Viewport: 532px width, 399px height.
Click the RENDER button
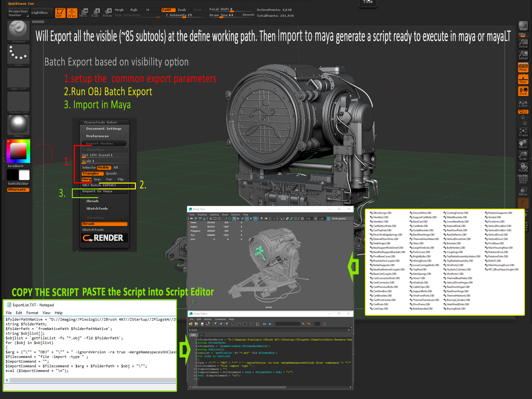point(104,238)
